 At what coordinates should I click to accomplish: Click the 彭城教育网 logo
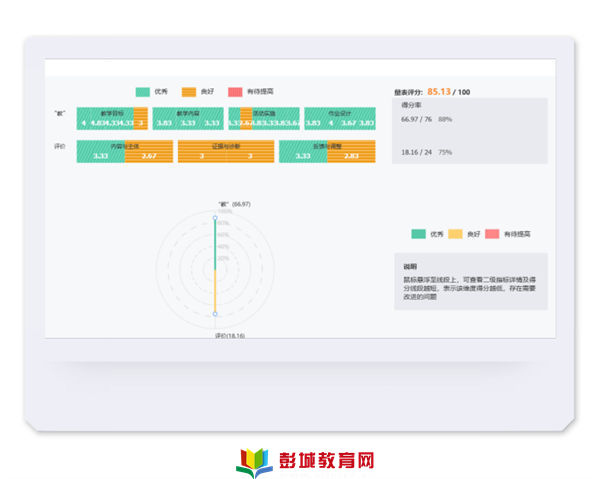coord(305,461)
